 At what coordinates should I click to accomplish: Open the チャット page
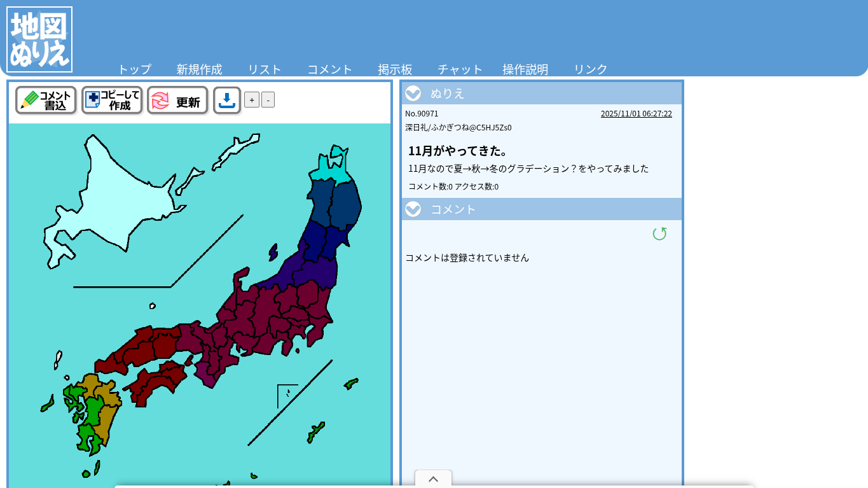(x=460, y=69)
